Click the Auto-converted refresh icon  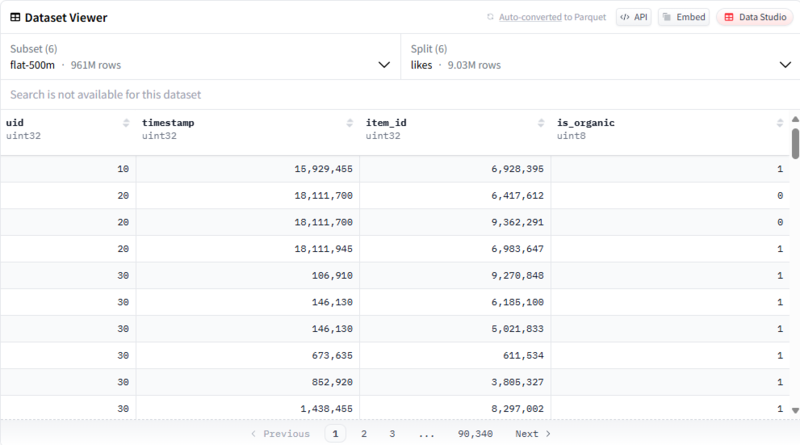click(x=490, y=18)
